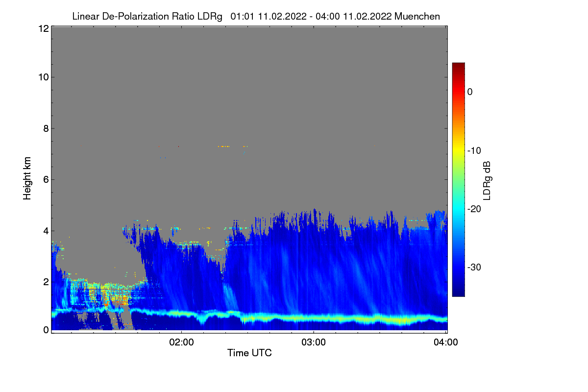Click the colorbar value -30
Viewport: 588px width, 392px height.
click(474, 267)
